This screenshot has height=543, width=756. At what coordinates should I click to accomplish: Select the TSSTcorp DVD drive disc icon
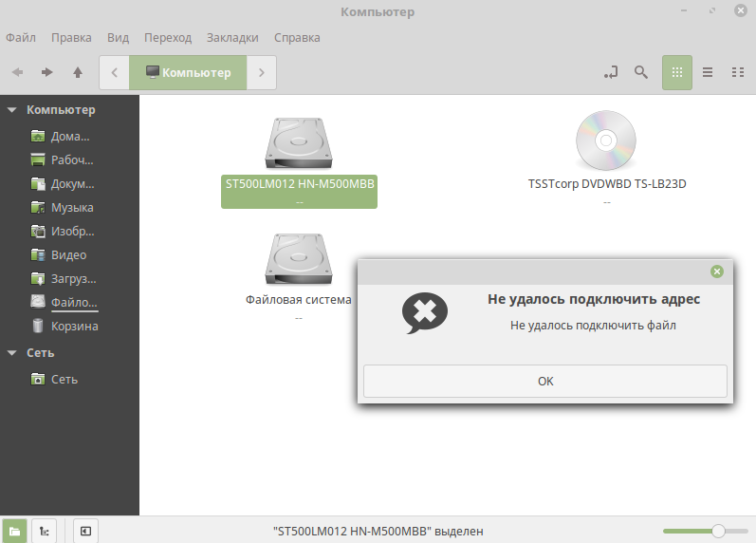point(606,140)
